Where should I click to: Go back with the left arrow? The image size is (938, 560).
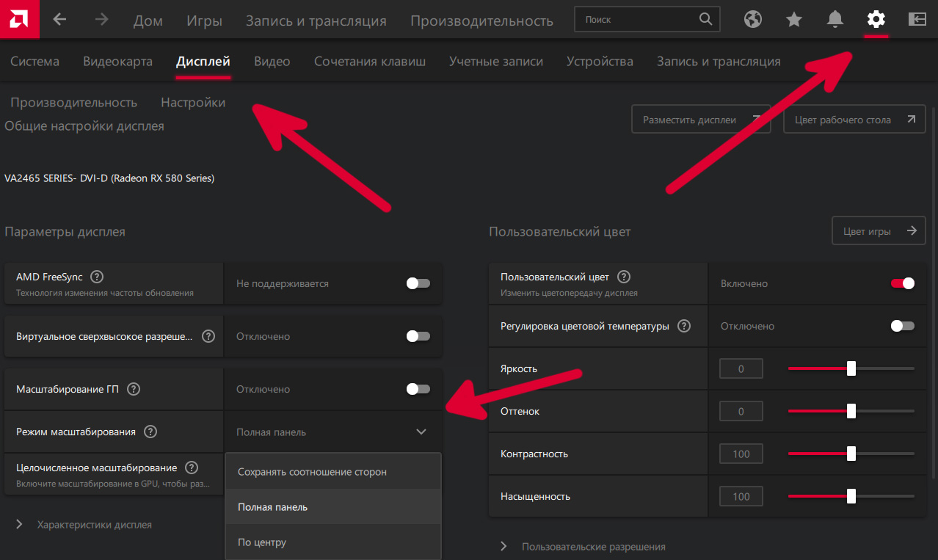59,20
